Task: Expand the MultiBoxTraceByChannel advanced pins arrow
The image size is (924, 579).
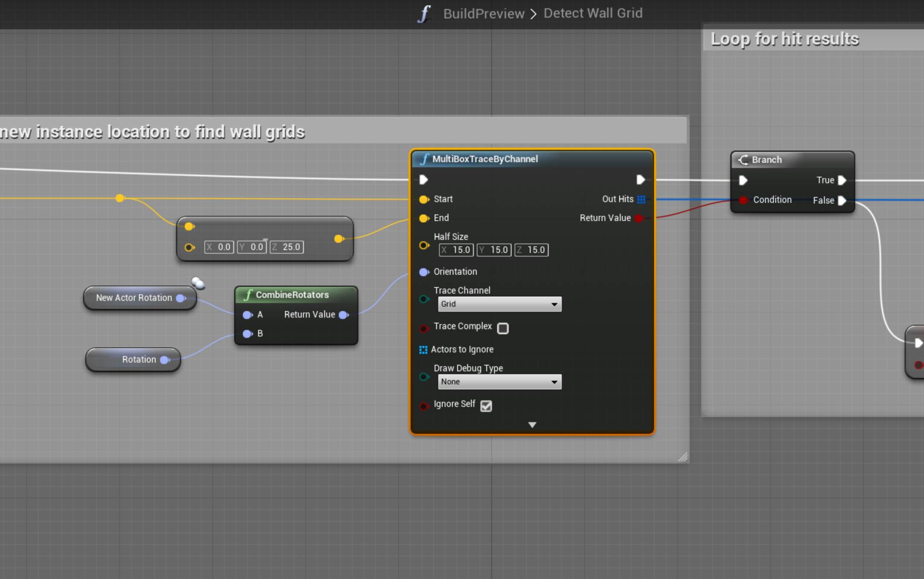Action: pos(532,425)
